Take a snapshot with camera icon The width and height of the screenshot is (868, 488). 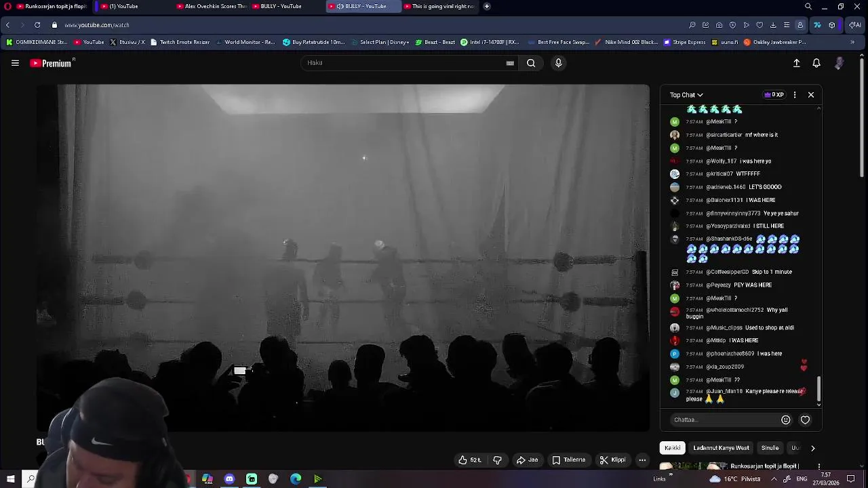[719, 25]
